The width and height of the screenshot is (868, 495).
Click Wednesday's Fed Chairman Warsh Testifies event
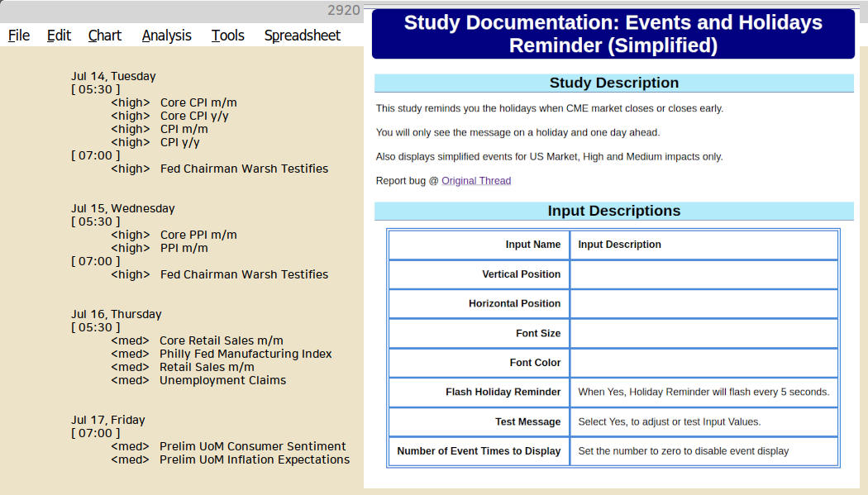(x=244, y=274)
